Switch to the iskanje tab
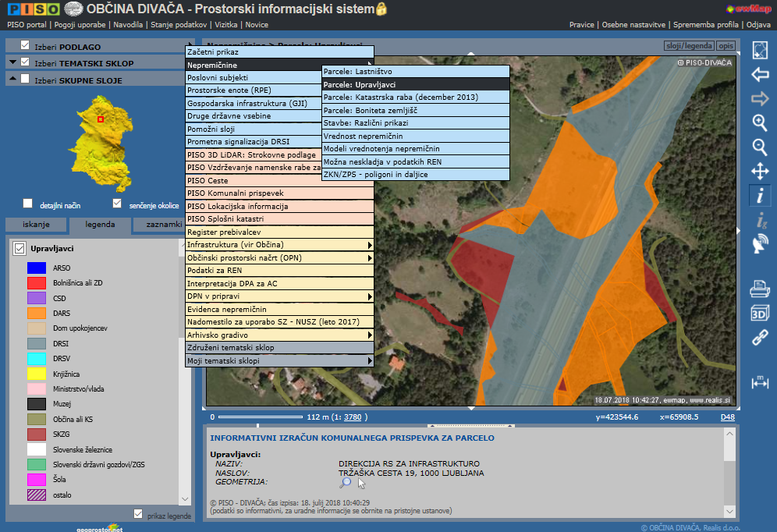The width and height of the screenshot is (777, 532). pyautogui.click(x=37, y=225)
